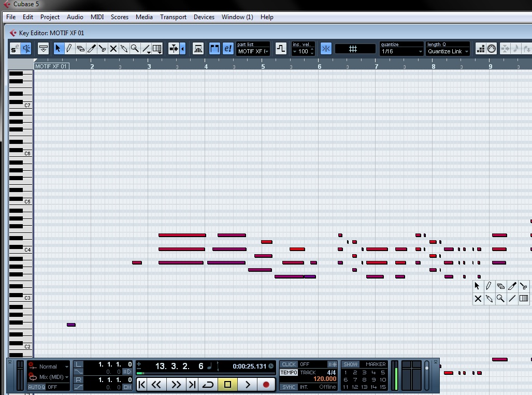Open the quantize 1/16 dropdown
Viewport: 532px width, 395px height.
[x=402, y=51]
